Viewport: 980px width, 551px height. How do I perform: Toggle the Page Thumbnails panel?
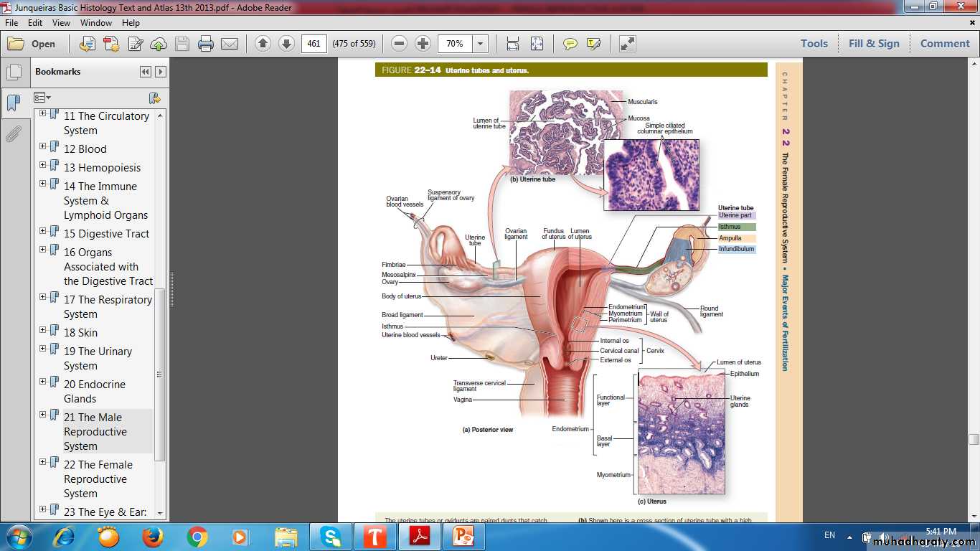[13, 72]
